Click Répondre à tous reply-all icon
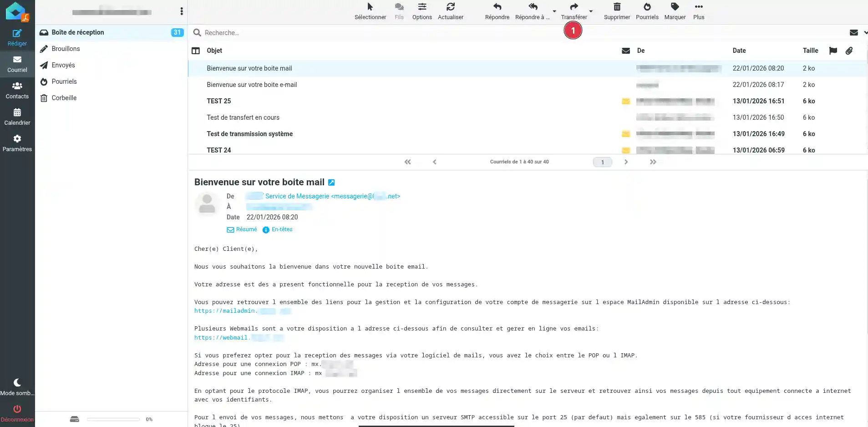The image size is (868, 427). [533, 7]
